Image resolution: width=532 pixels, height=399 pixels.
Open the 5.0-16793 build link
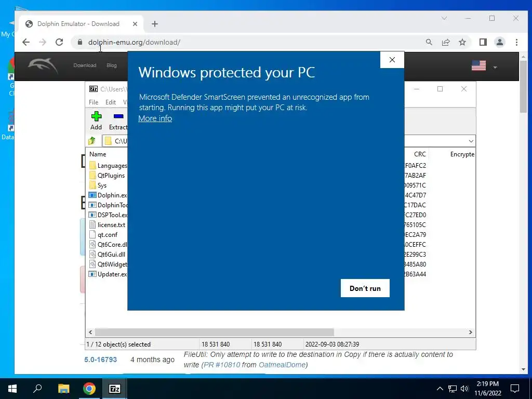click(100, 360)
